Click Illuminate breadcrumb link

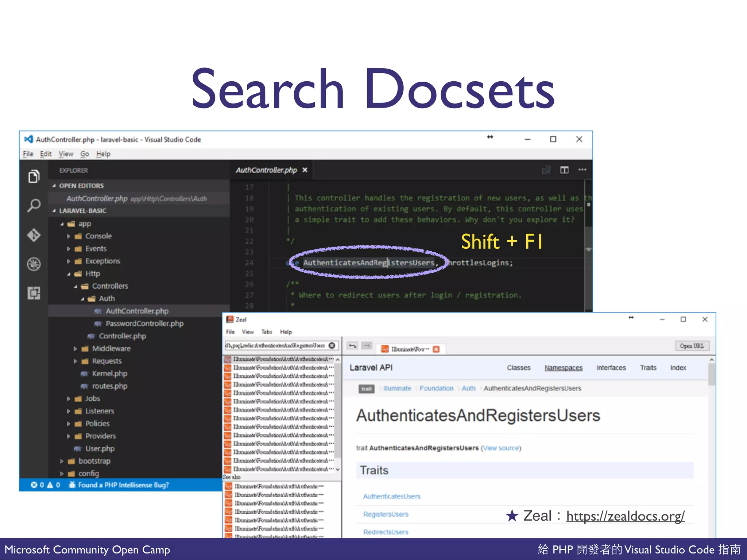(397, 388)
